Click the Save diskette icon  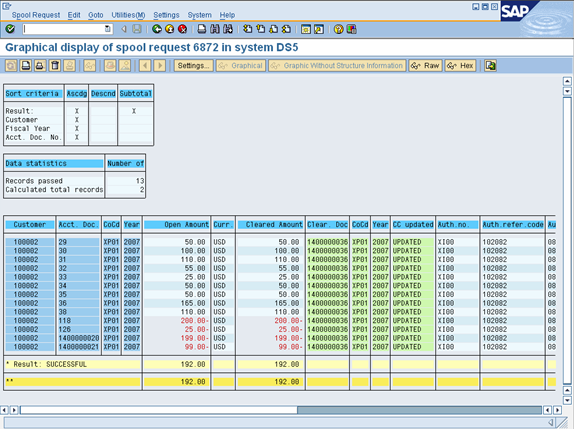click(x=137, y=29)
